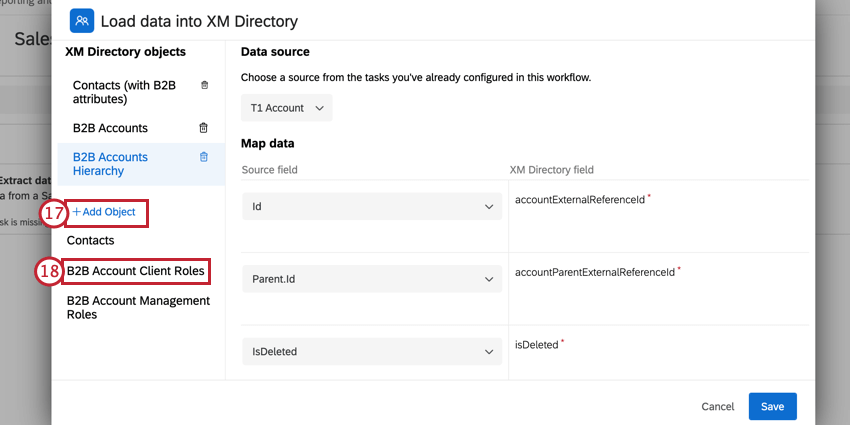This screenshot has height=425, width=850.
Task: Select the B2B Accounts object
Action: tap(111, 128)
